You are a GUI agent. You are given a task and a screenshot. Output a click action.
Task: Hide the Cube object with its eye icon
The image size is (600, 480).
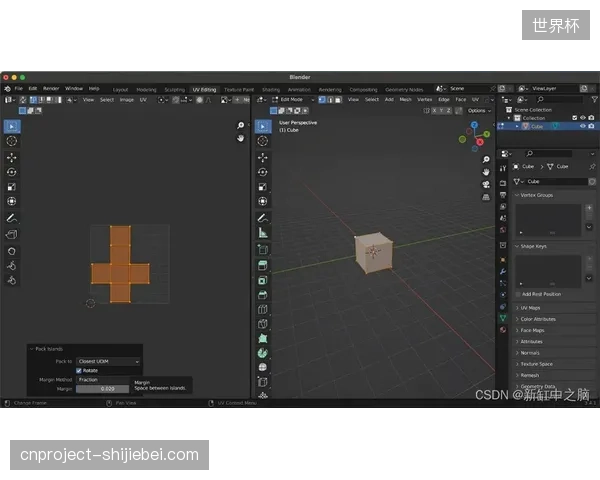tap(583, 126)
